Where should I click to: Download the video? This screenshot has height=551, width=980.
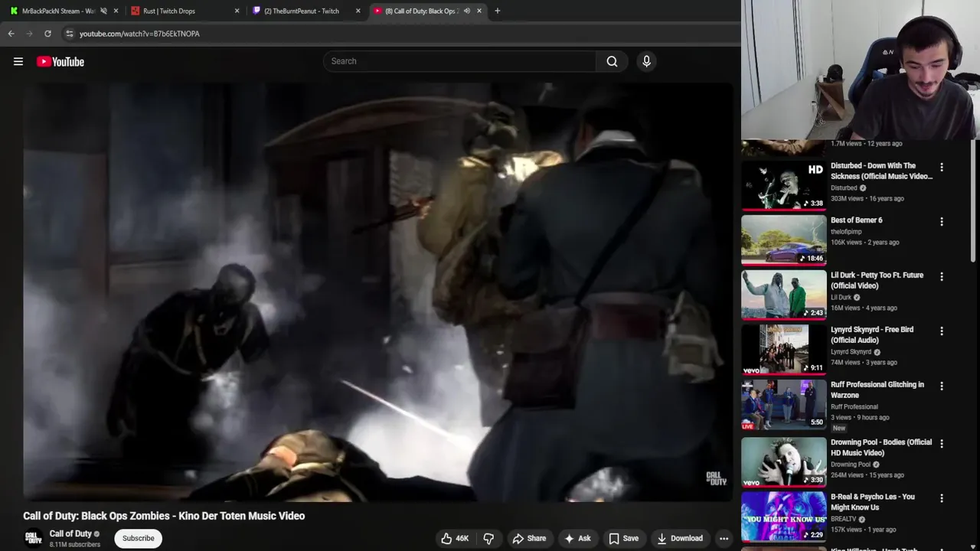pos(679,539)
